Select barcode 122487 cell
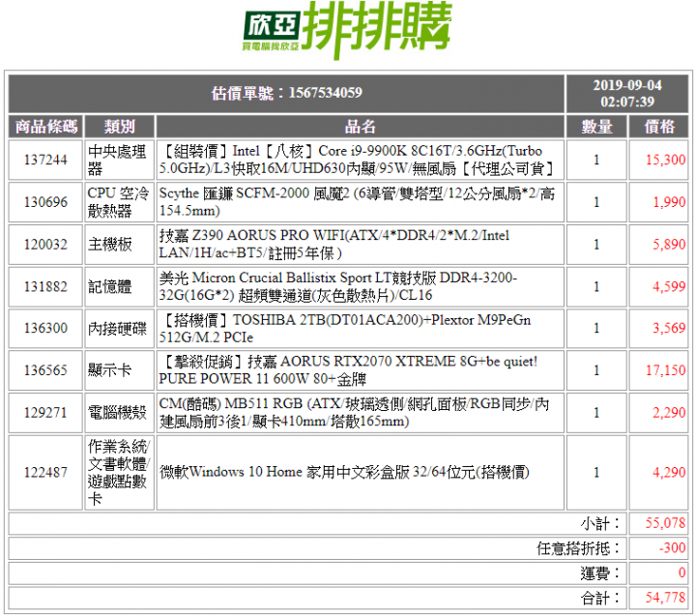 [x=45, y=472]
